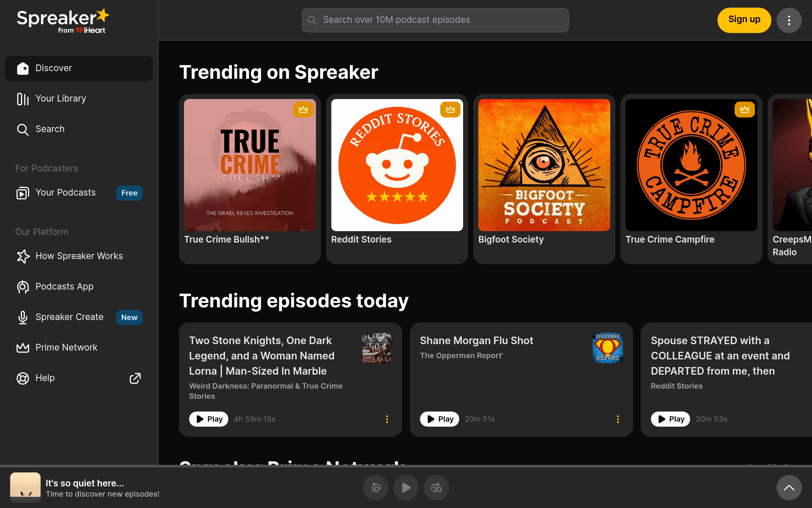Click Opperman Report episode thumbnail

pos(607,348)
